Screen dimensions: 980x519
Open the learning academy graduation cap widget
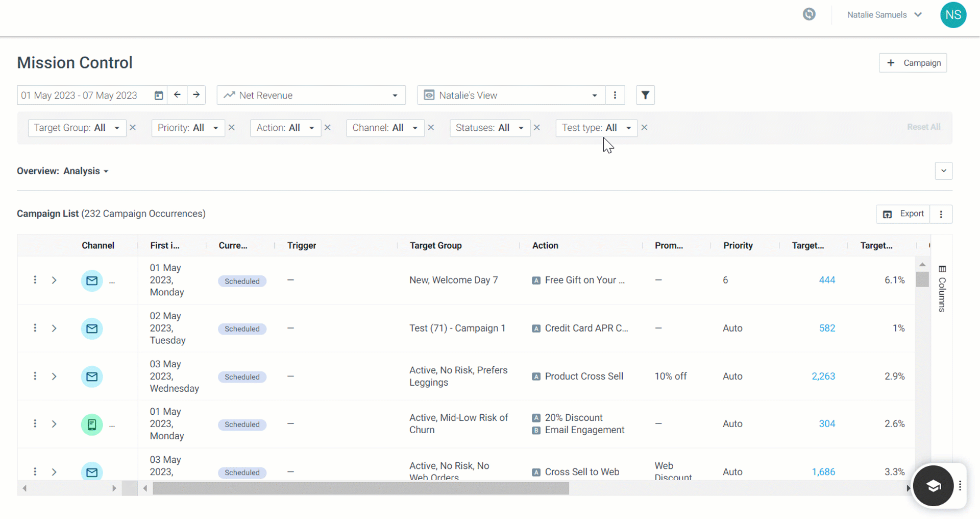[x=933, y=486]
